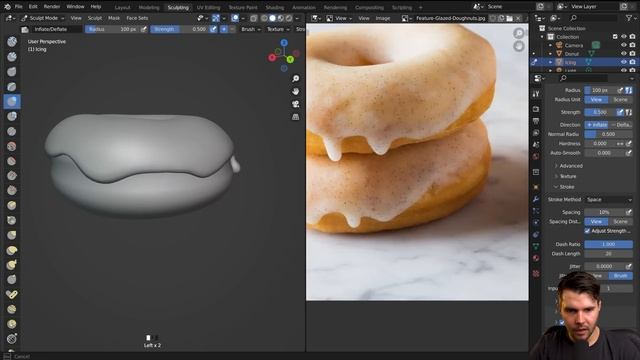Screen dimensions: 640x360
Task: Toggle camera view in 3D viewport
Action: point(296,104)
